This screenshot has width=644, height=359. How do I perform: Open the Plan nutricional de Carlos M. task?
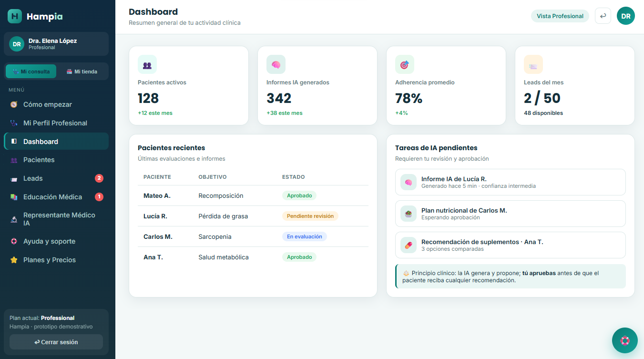point(511,214)
